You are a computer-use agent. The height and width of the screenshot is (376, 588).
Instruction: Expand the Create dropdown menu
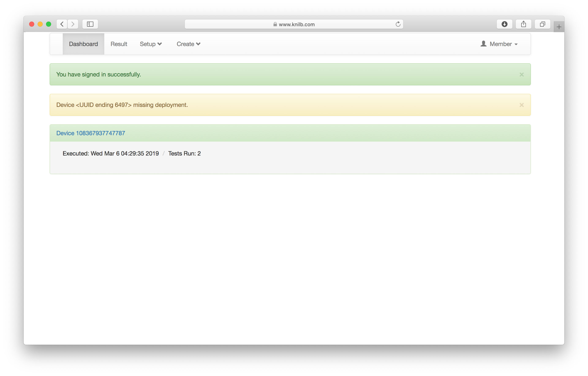189,44
